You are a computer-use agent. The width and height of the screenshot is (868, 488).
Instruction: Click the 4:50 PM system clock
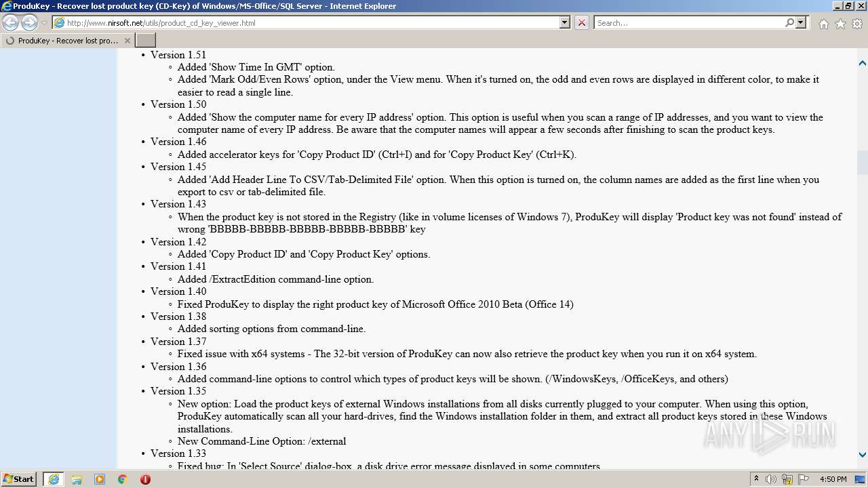(833, 479)
